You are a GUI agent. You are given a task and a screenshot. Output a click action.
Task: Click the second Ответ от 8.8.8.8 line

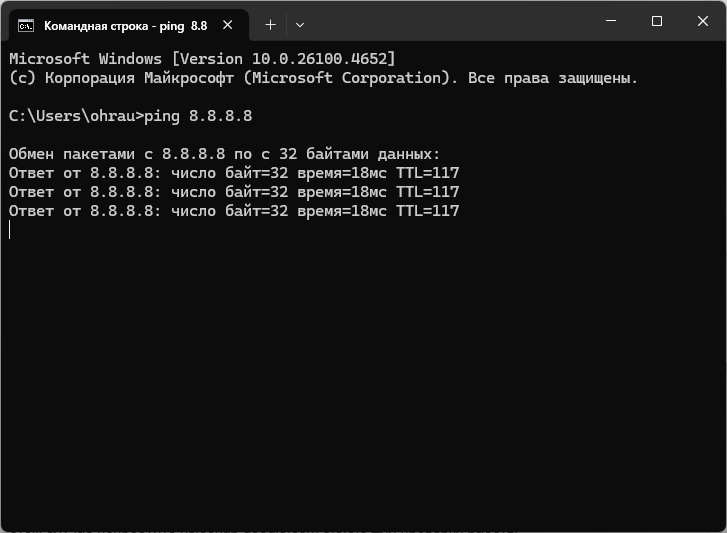[233, 192]
